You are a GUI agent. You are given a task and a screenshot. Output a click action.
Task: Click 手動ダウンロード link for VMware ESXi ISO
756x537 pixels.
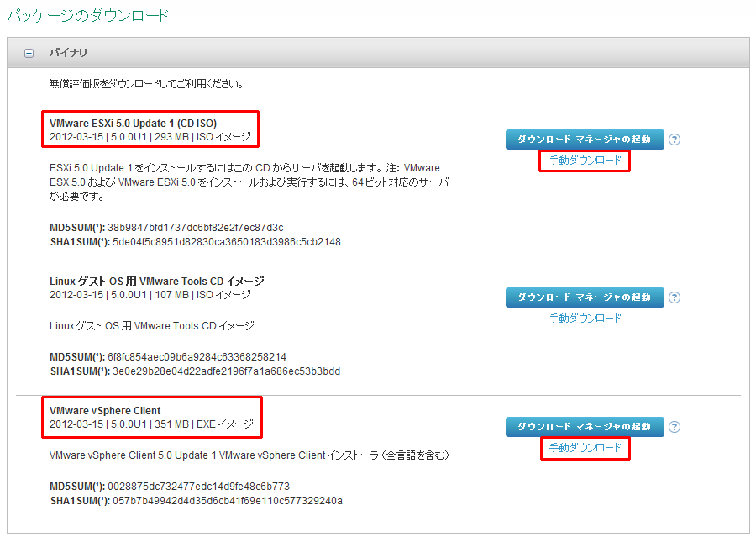click(x=585, y=161)
